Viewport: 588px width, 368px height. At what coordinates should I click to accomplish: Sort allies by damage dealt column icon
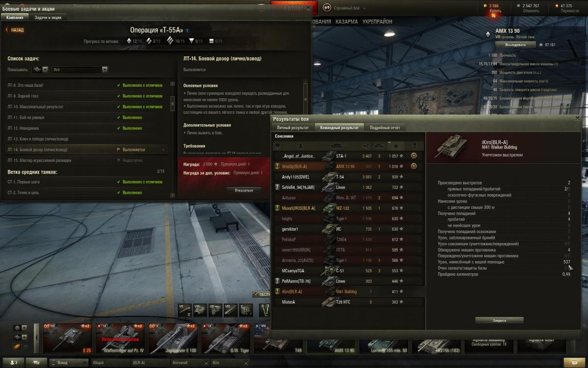[x=366, y=146]
